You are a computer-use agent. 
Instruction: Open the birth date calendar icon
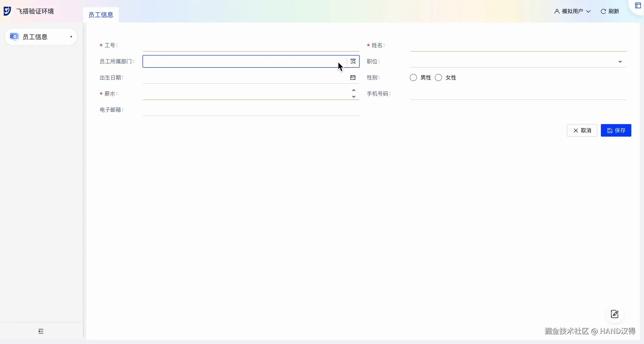[353, 78]
